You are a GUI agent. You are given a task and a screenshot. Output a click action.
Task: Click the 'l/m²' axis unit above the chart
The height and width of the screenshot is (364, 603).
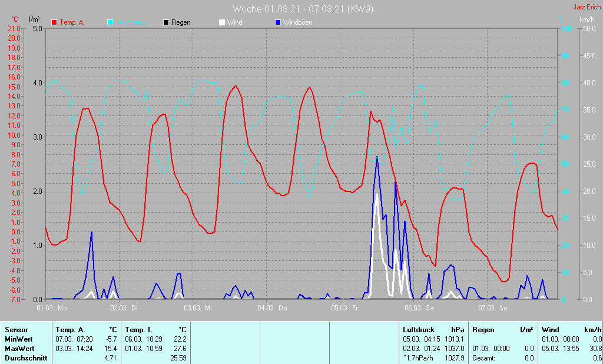click(x=35, y=19)
